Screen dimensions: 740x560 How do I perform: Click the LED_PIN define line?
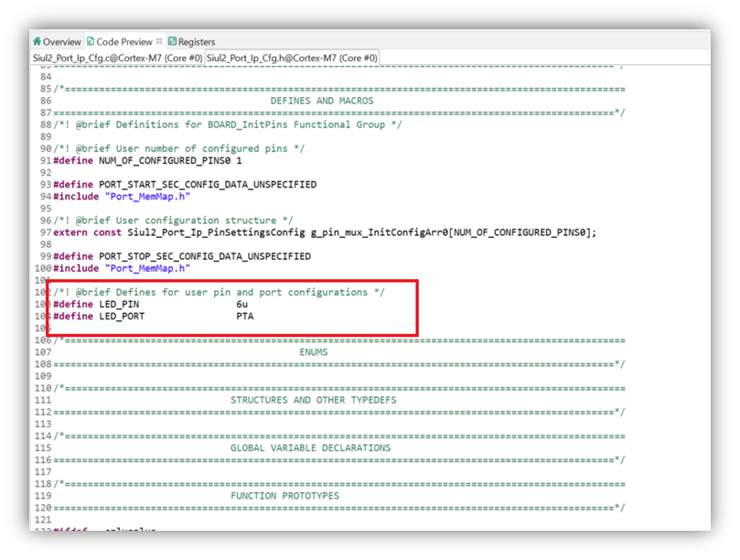[151, 304]
